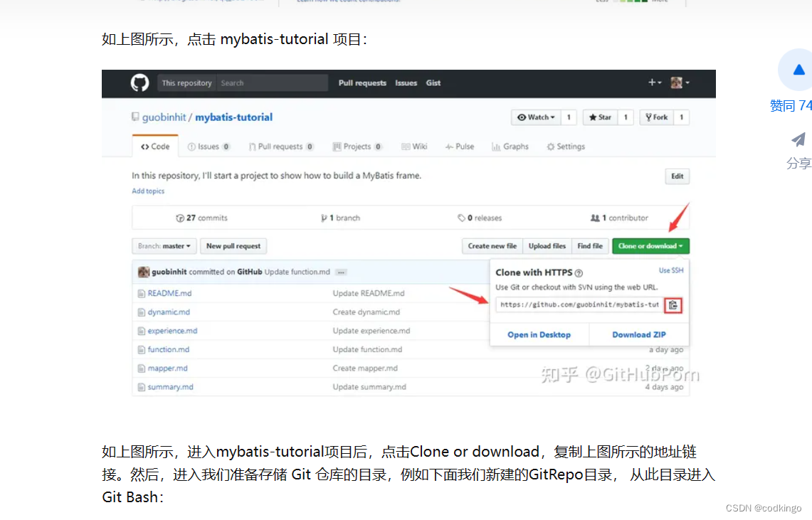View the 1 branch link
The height and width of the screenshot is (520, 812).
pyautogui.click(x=340, y=218)
